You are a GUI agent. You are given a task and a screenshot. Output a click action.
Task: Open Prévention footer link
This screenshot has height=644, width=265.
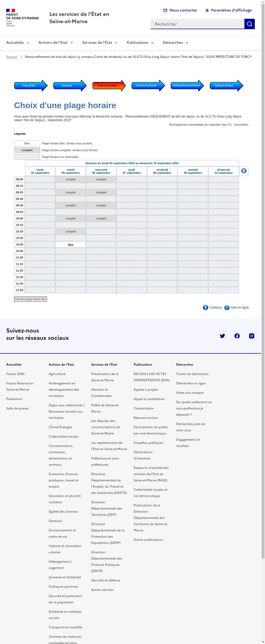[x=14, y=399]
